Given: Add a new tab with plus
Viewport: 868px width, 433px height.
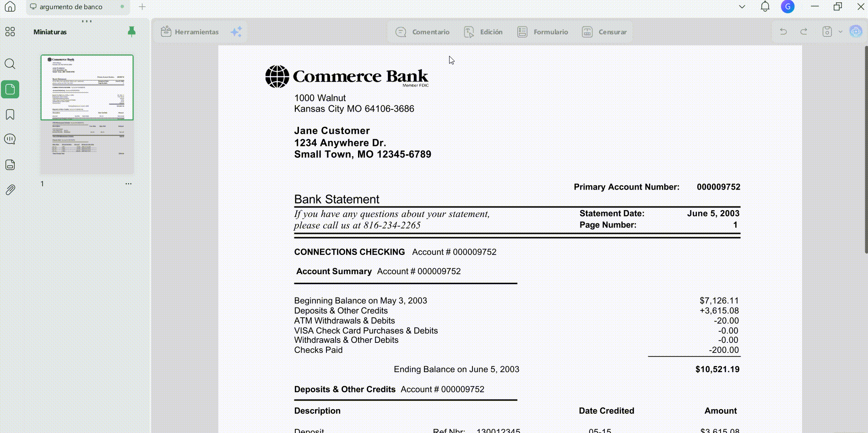Looking at the screenshot, I should coord(142,7).
